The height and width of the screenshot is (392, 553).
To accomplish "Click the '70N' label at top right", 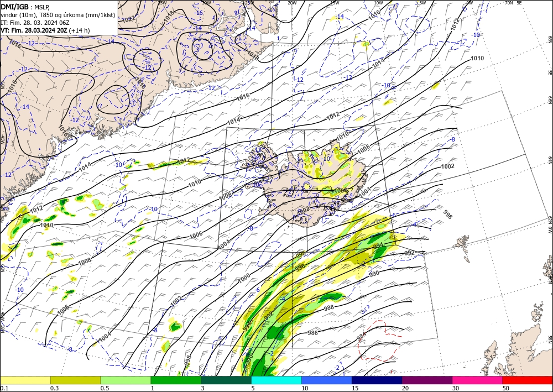I will tap(509, 3).
